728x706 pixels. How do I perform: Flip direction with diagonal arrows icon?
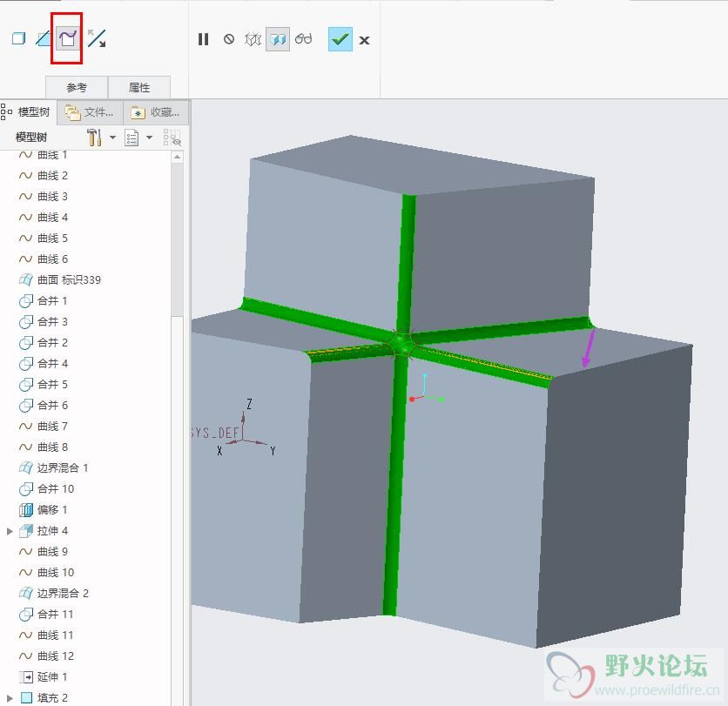click(97, 38)
